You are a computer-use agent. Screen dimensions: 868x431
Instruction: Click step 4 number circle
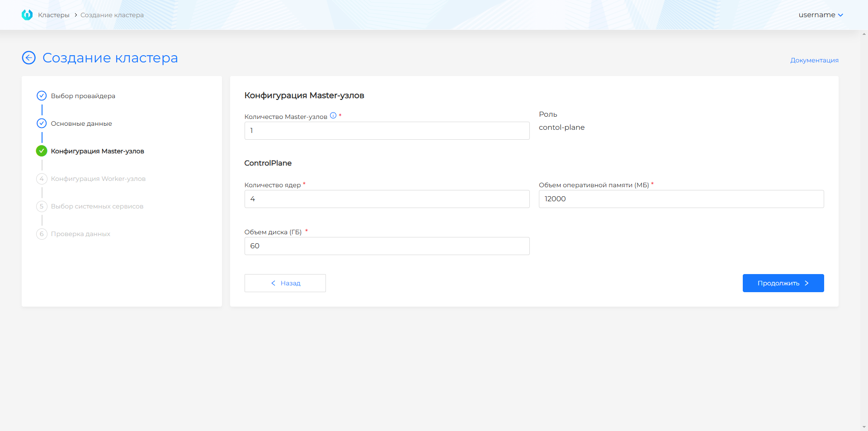point(42,179)
